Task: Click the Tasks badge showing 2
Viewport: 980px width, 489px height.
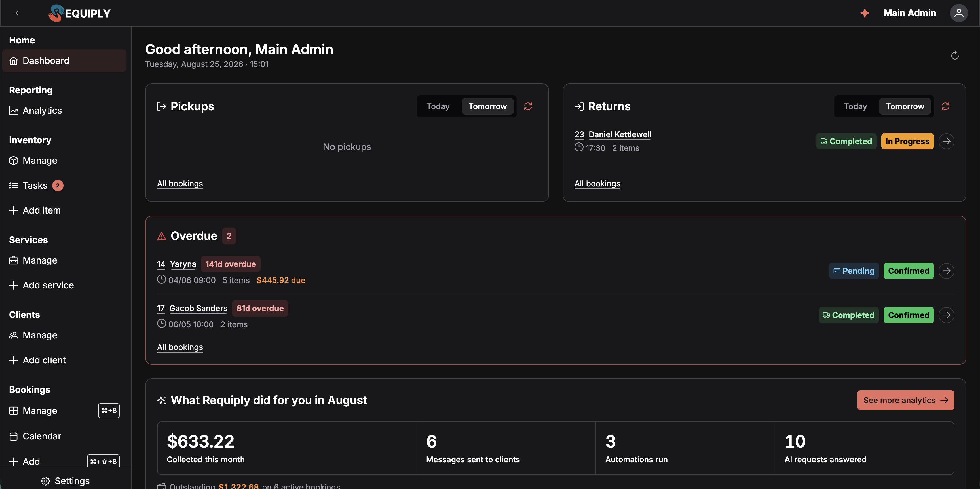Action: pyautogui.click(x=58, y=185)
